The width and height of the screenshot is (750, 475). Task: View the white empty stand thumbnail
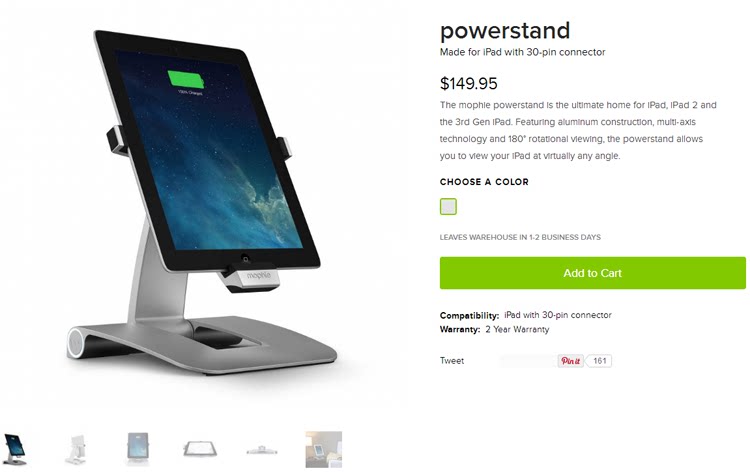coord(76,449)
